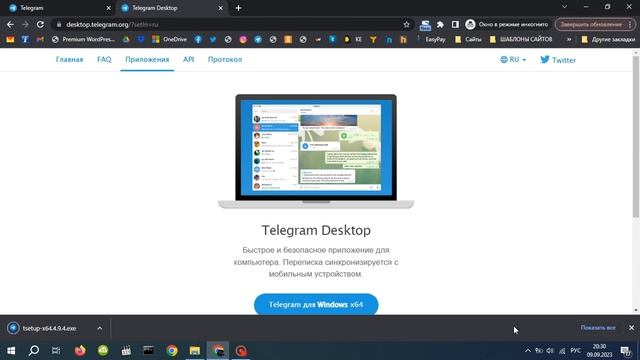Image resolution: width=640 pixels, height=360 pixels.
Task: Open the Twitter link in the page header
Action: pos(558,60)
